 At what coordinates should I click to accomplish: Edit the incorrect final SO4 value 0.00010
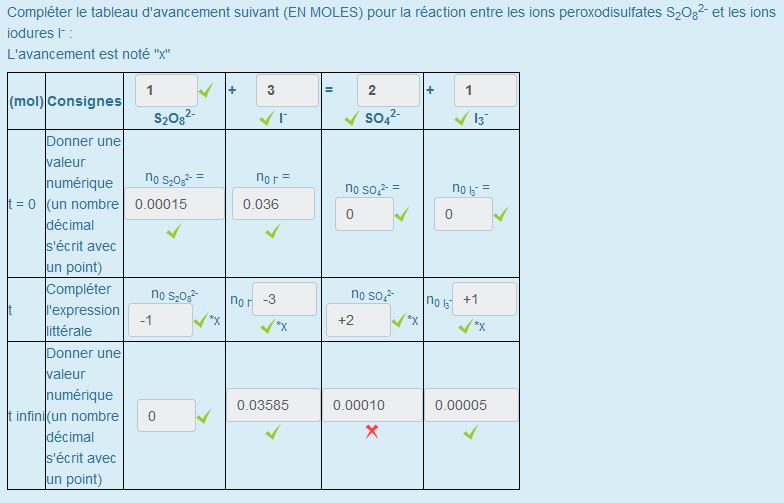coord(371,405)
